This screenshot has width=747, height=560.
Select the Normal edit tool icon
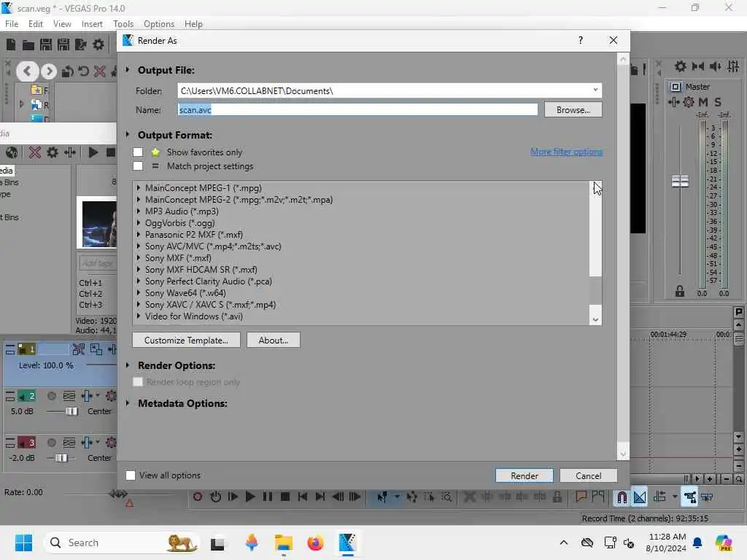[x=382, y=497]
